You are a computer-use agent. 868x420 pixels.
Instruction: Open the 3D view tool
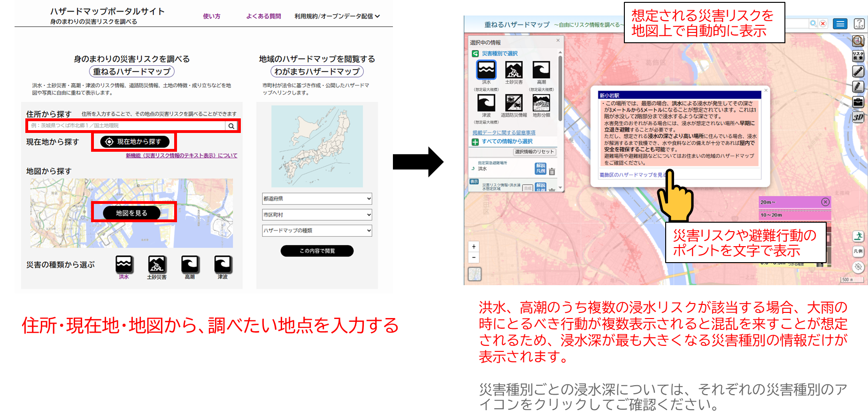coord(858,117)
